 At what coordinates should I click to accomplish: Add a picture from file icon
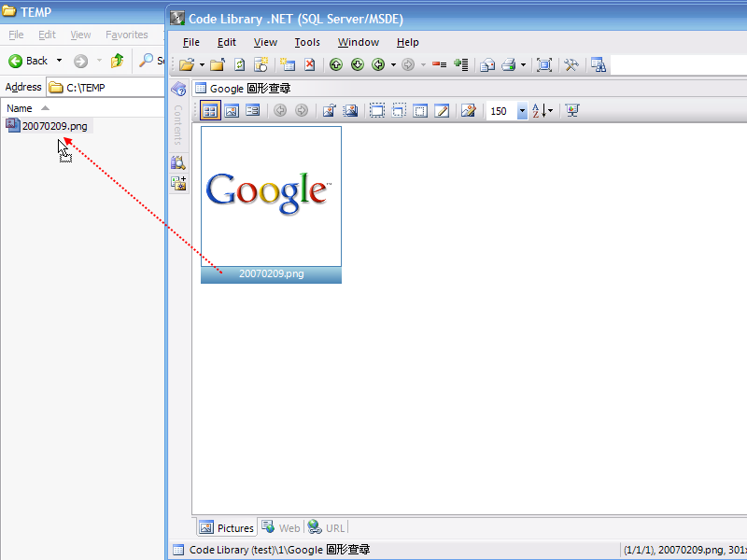[329, 111]
